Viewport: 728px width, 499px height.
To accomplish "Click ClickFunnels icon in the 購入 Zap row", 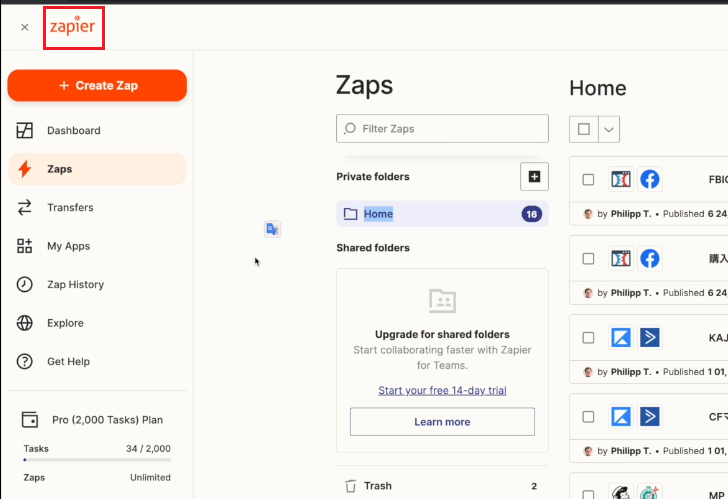I will (621, 258).
